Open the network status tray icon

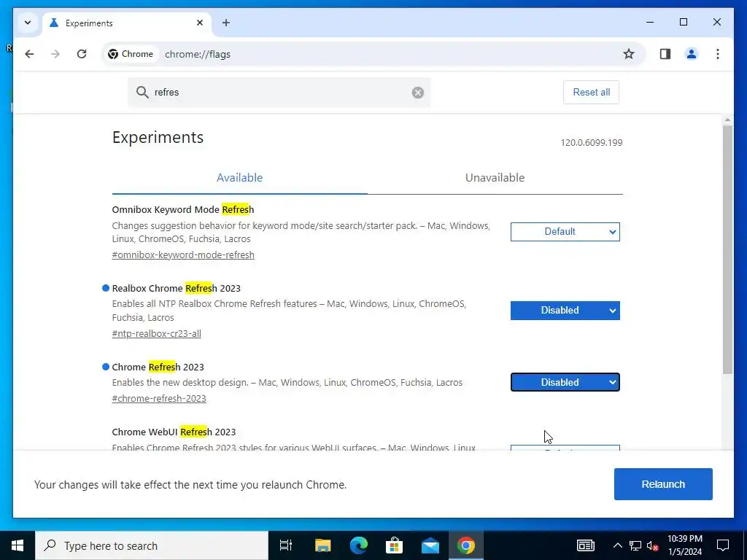635,545
